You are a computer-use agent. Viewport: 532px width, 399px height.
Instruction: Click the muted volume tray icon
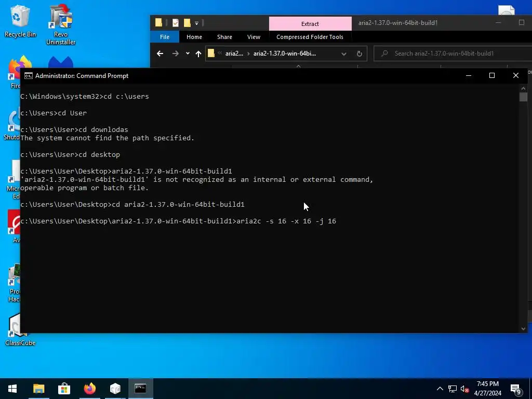tap(464, 389)
